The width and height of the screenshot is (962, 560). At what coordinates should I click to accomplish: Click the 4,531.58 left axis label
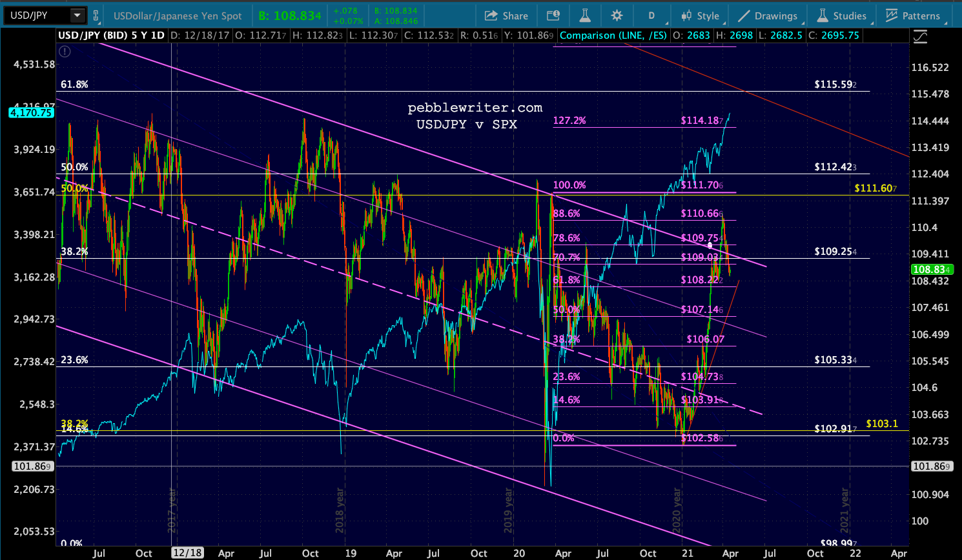coord(34,65)
